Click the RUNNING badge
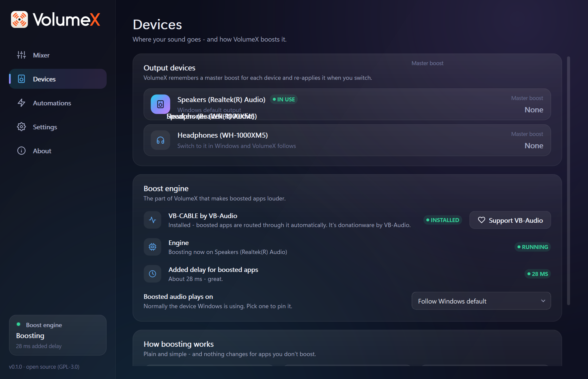The height and width of the screenshot is (379, 588). (x=533, y=247)
